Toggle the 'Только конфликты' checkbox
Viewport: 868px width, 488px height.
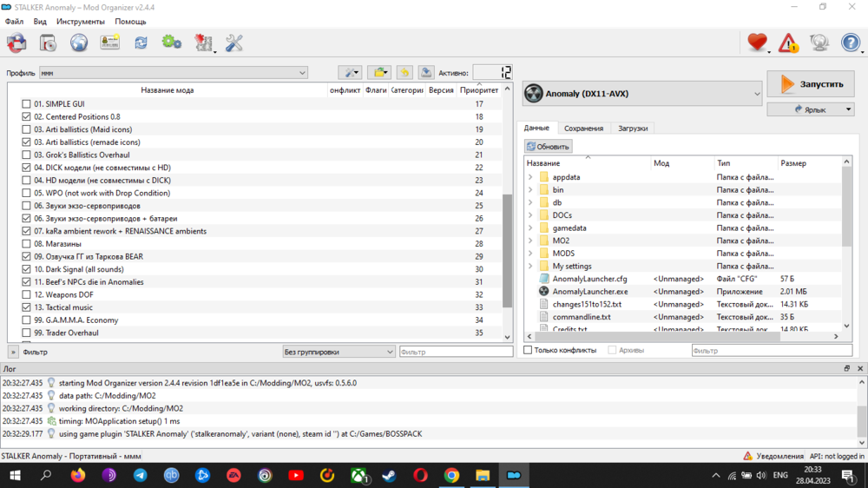[528, 350]
